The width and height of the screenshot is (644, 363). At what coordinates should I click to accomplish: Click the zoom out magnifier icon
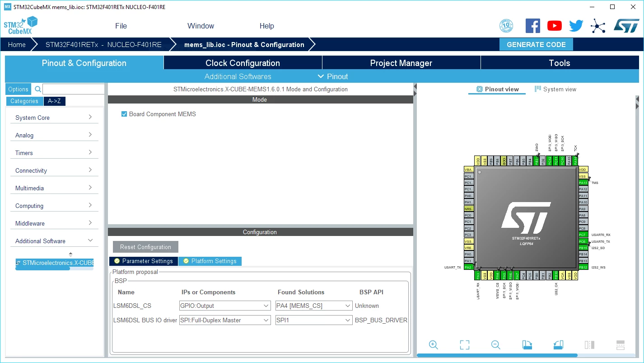click(495, 345)
